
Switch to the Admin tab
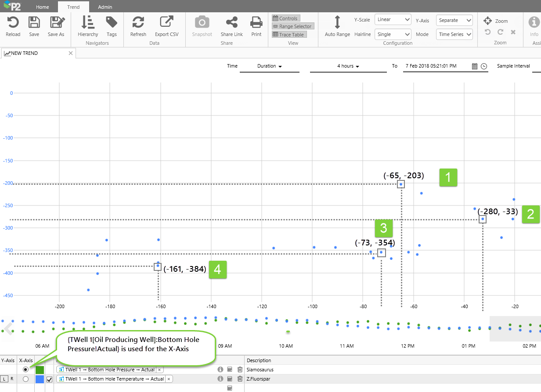pos(105,7)
